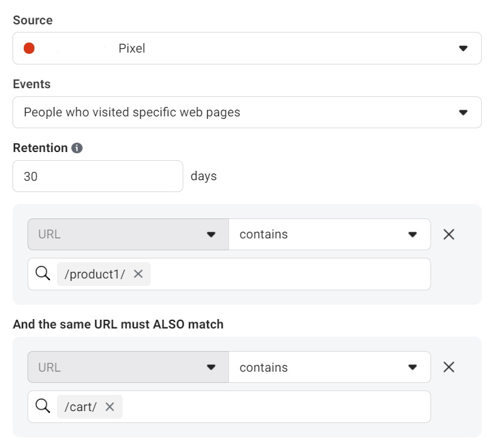The height and width of the screenshot is (448, 493).
Task: Change the first rule's contains operator
Action: 329,234
